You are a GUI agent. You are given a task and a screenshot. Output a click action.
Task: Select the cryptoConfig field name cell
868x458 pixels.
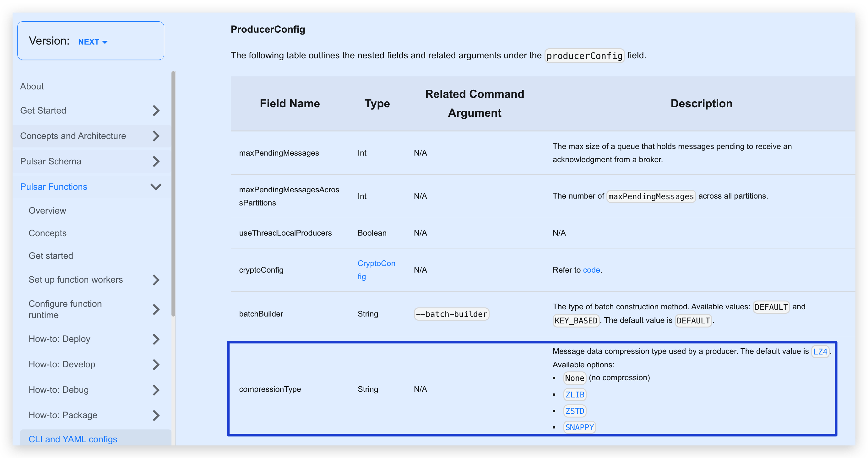pos(261,270)
